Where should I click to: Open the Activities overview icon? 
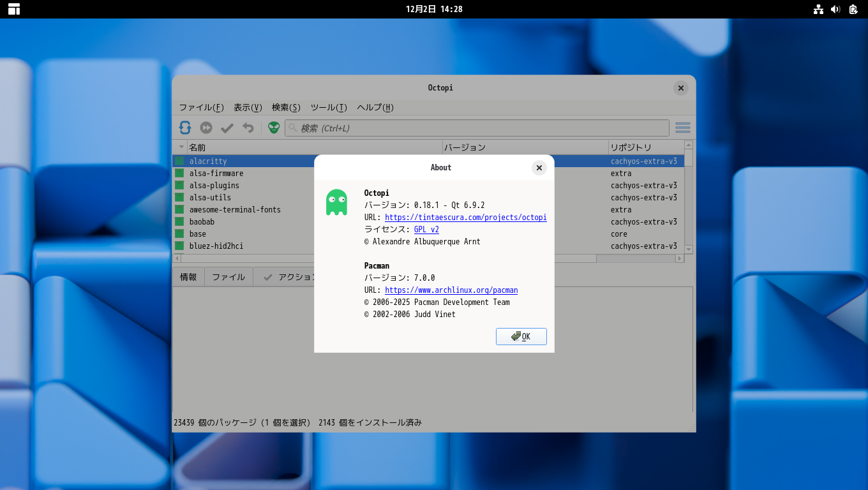(x=14, y=9)
